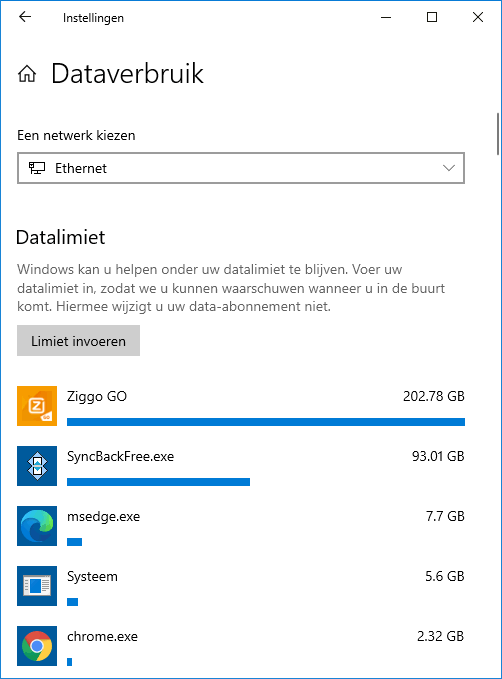502x679 pixels.
Task: Click the Ethernet network icon in dropdown
Action: coord(37,168)
